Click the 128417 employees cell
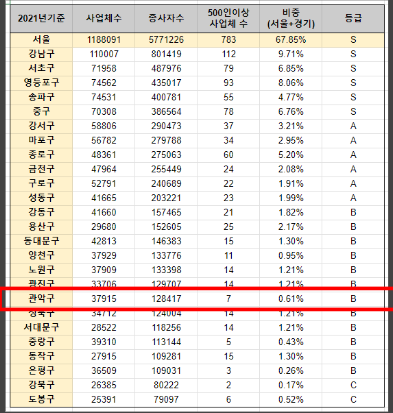The height and width of the screenshot is (413, 393). pos(166,299)
